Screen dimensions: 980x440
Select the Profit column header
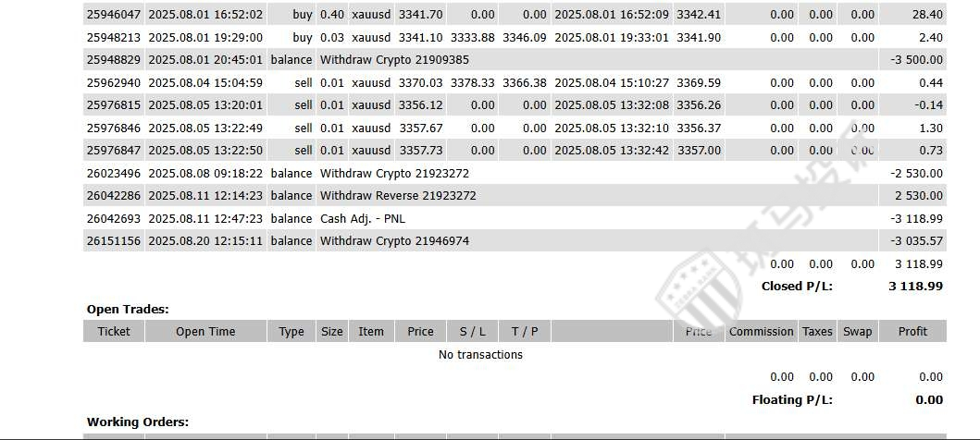912,332
